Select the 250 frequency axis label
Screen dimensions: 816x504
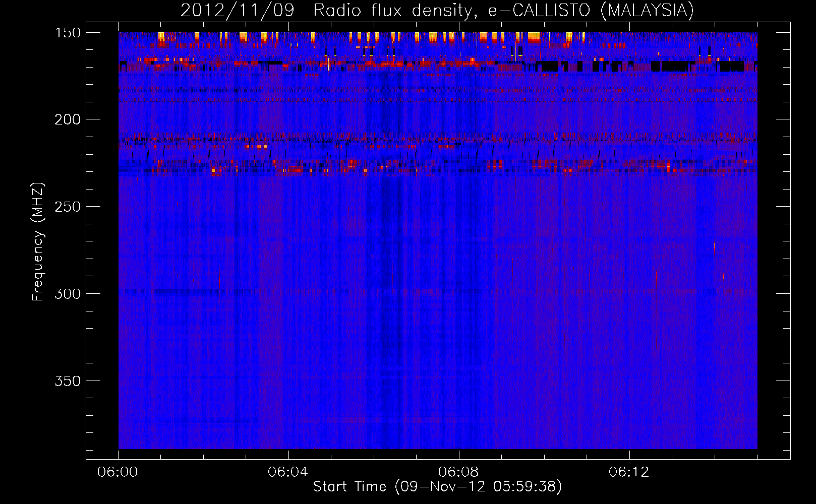pyautogui.click(x=68, y=207)
